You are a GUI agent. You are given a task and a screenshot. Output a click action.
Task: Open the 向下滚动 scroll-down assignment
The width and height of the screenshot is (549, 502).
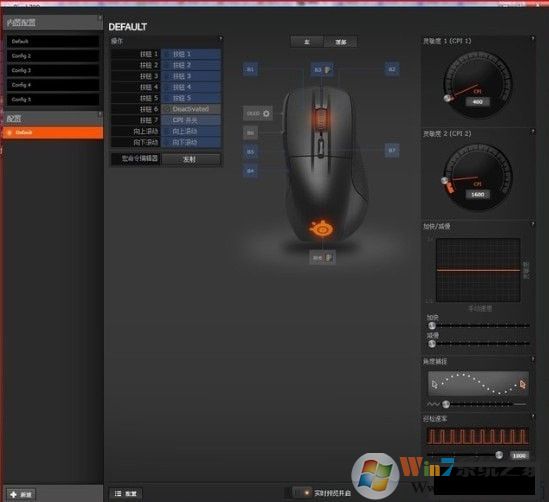tap(191, 142)
